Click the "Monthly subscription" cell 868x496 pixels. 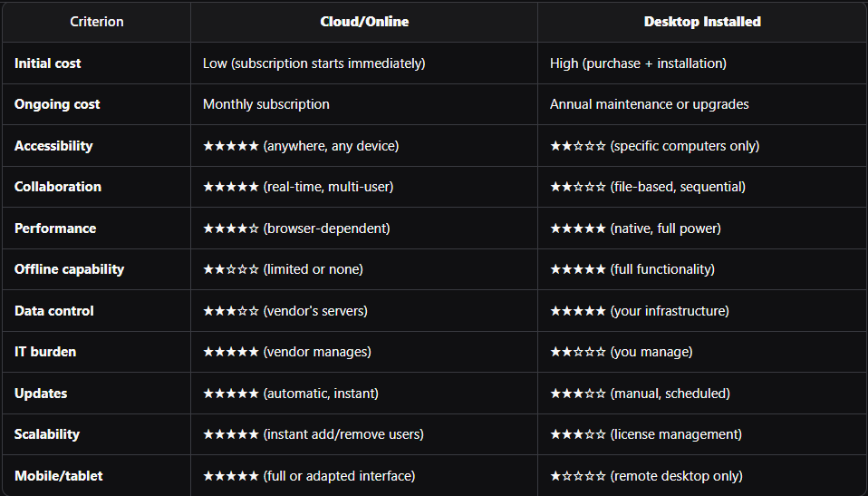pos(266,104)
